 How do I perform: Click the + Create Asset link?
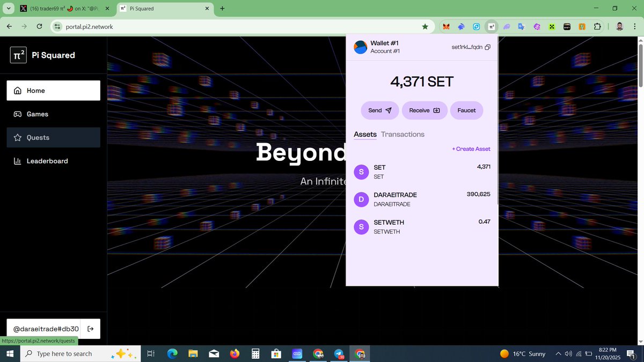coord(471,149)
